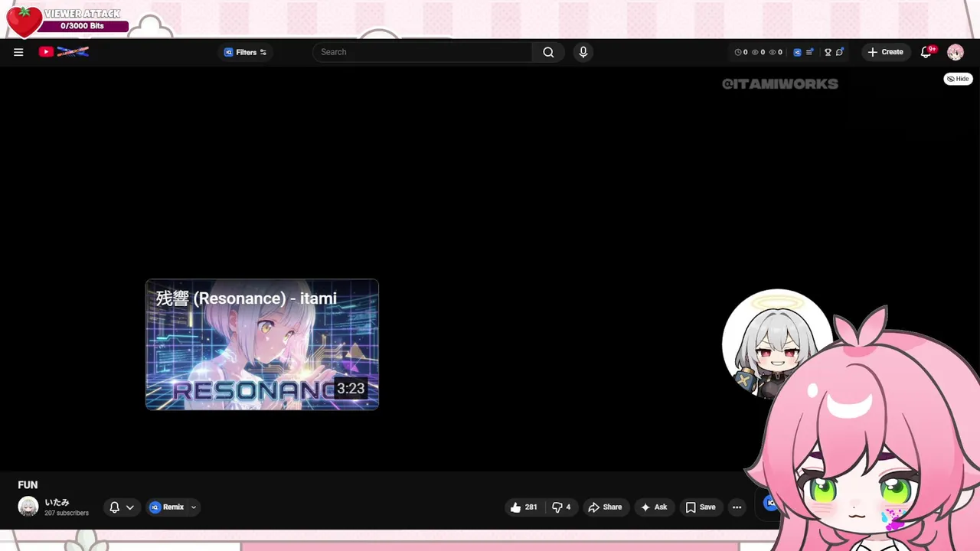Open the chat bubble icon with blue dot
This screenshot has height=551, width=980.
(839, 52)
